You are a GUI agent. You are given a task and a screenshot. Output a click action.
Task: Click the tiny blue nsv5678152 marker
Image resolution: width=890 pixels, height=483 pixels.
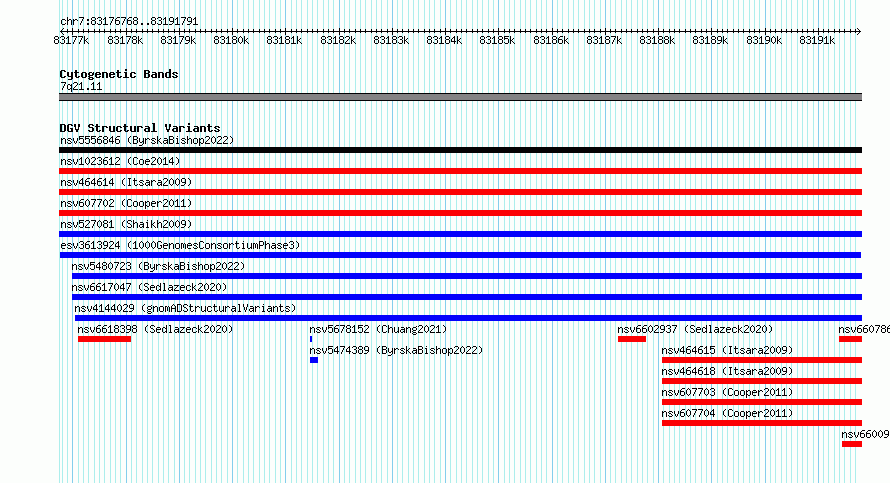click(311, 339)
